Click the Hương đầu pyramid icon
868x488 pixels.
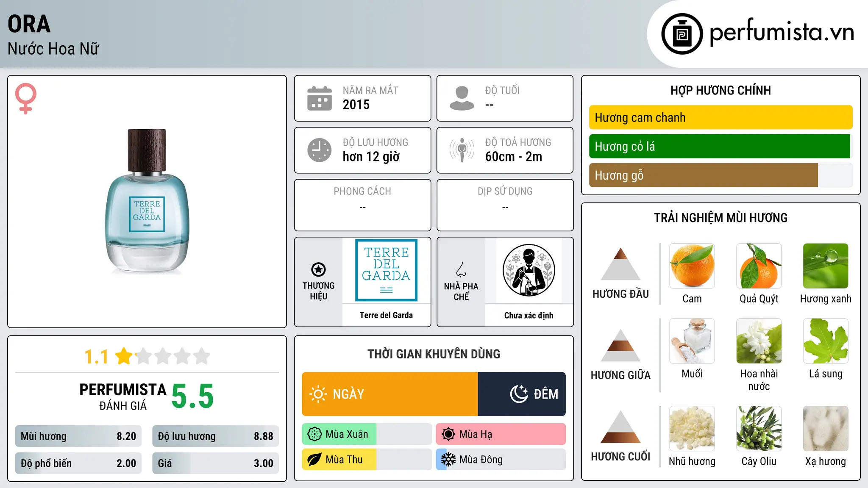(620, 264)
